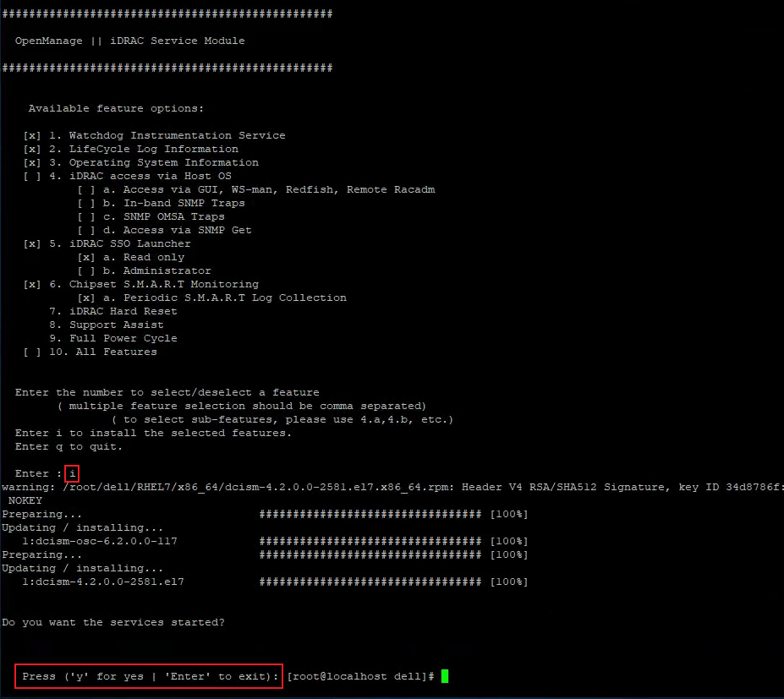Select the 'LifeCycle Log Information' text
Image resolution: width=784 pixels, height=699 pixels.
pyautogui.click(x=153, y=149)
